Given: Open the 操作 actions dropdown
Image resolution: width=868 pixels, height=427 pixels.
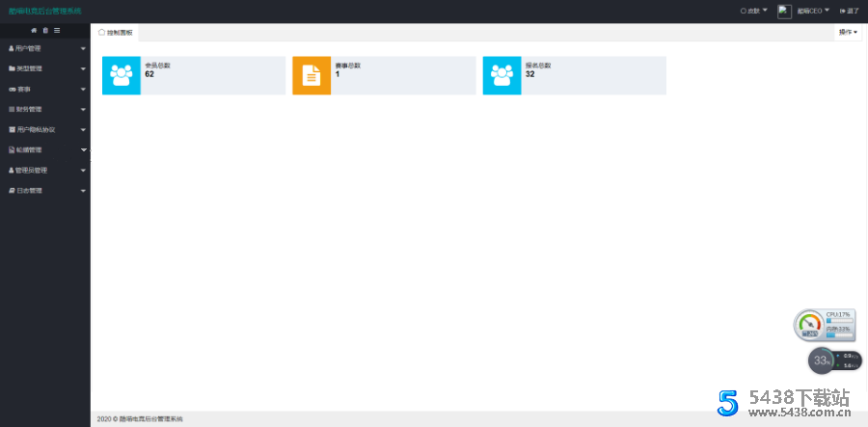Looking at the screenshot, I should [848, 32].
